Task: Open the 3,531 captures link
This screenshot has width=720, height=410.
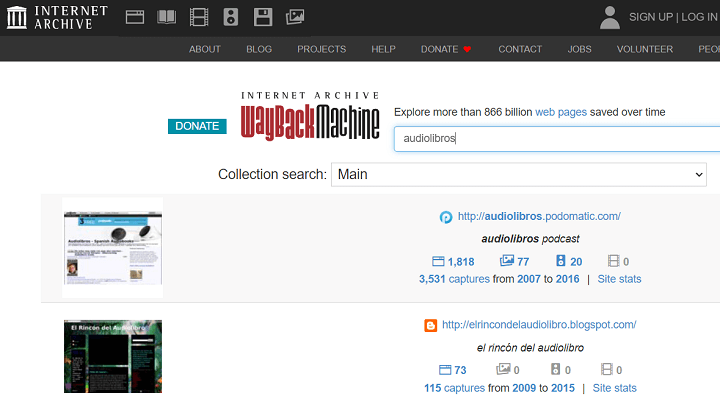Action: 454,279
